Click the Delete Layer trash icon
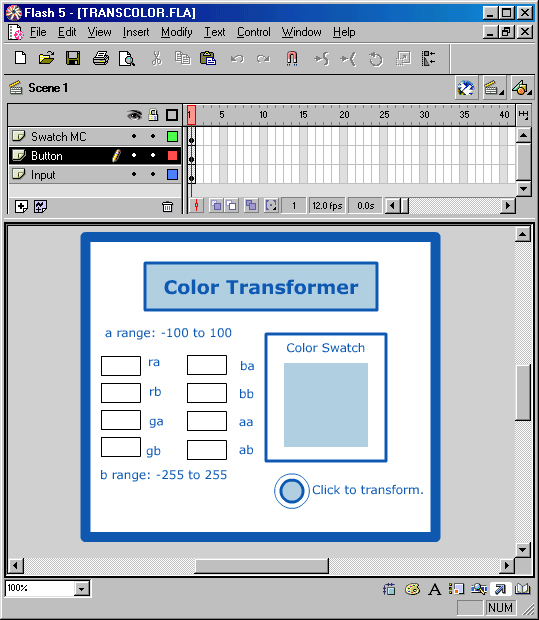The image size is (539, 620). click(x=167, y=206)
